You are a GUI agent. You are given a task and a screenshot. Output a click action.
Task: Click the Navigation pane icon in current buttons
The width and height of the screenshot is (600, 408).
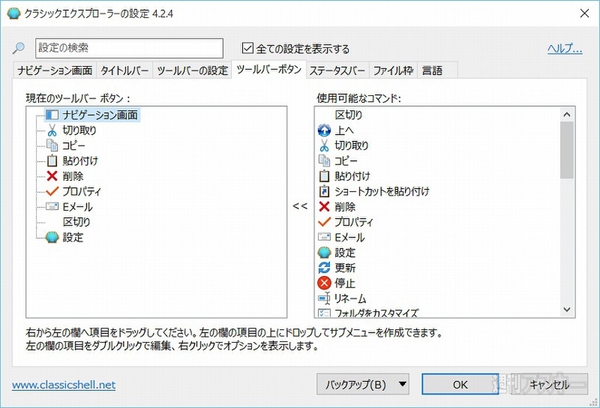tap(52, 115)
